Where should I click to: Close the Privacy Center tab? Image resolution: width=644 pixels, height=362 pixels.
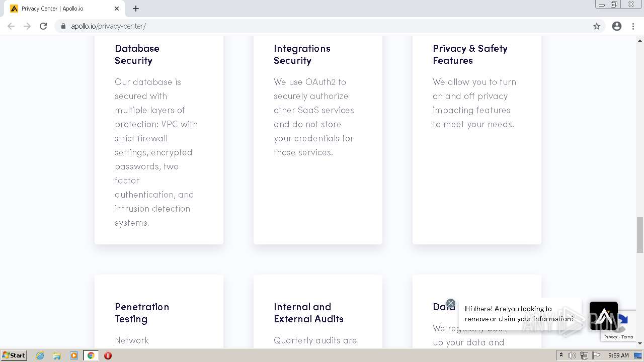(x=117, y=9)
